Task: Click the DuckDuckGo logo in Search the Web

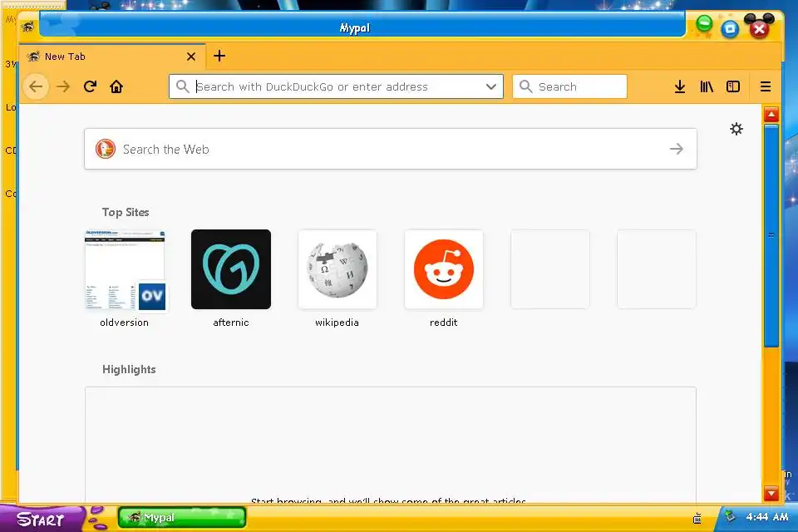Action: click(x=106, y=149)
